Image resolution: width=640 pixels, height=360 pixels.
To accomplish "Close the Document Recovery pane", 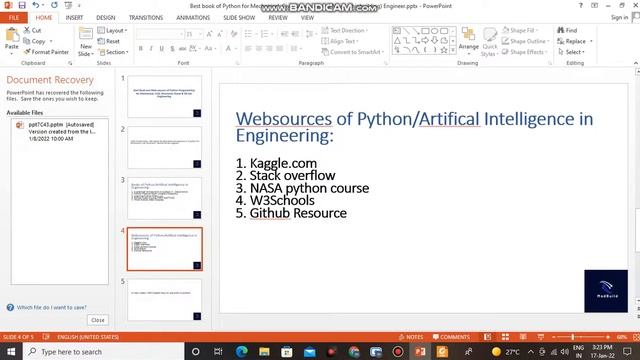I will click(98, 320).
